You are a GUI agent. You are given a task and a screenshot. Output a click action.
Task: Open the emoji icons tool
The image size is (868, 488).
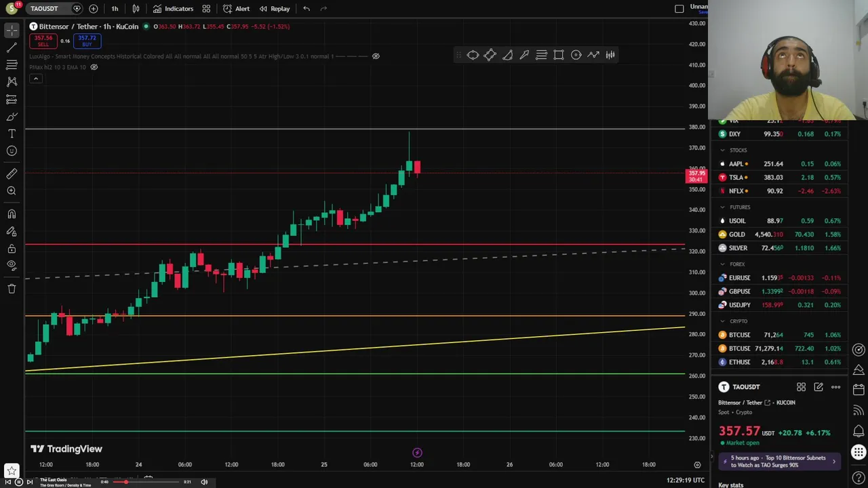[x=12, y=150]
